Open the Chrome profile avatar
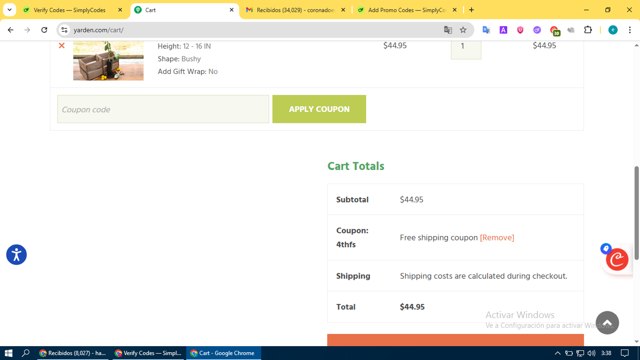Screen dimensions: 640x360 (613, 30)
